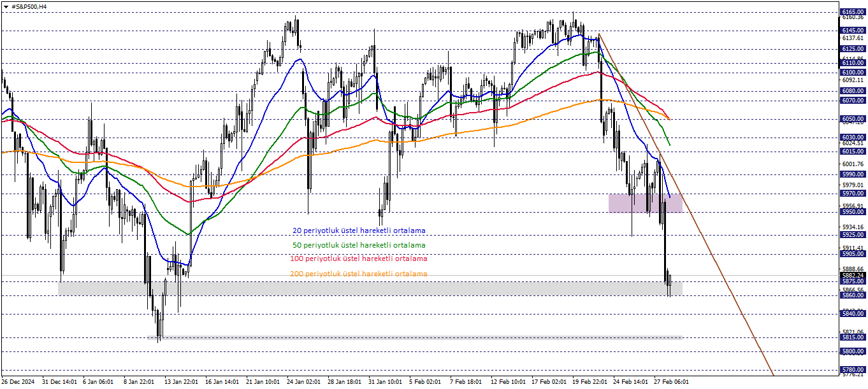
Task: Click the 5888.66 price scale value
Action: pyautogui.click(x=853, y=269)
